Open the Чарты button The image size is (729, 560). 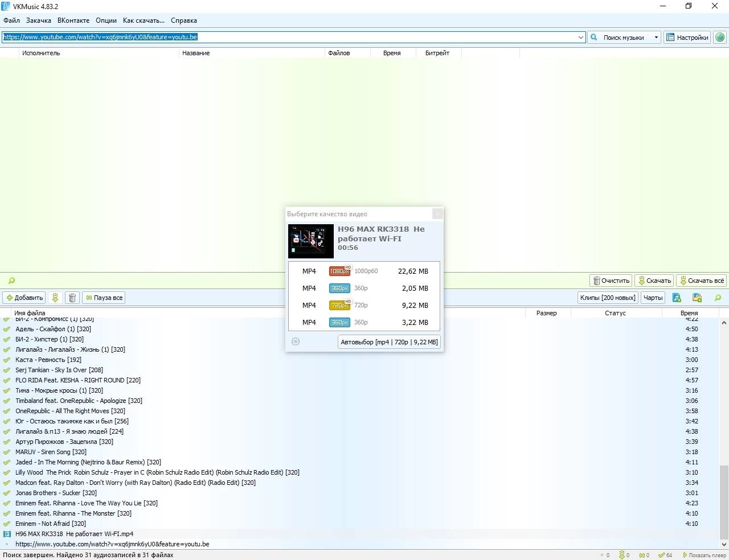(653, 298)
